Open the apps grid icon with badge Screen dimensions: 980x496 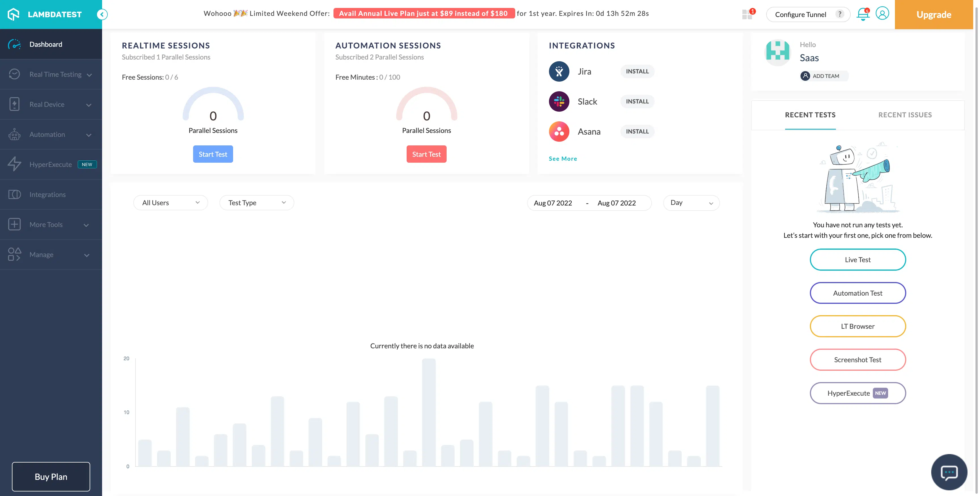(747, 14)
